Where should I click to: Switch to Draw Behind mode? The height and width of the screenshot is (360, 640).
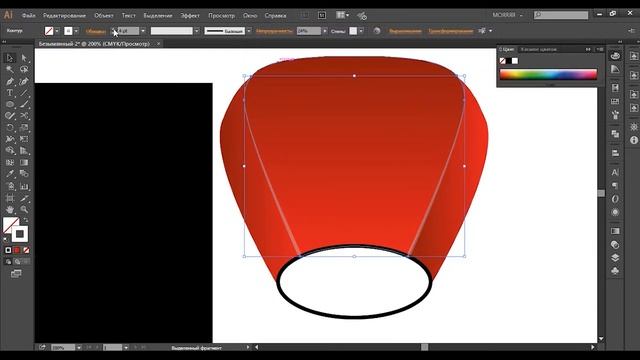coord(17,262)
